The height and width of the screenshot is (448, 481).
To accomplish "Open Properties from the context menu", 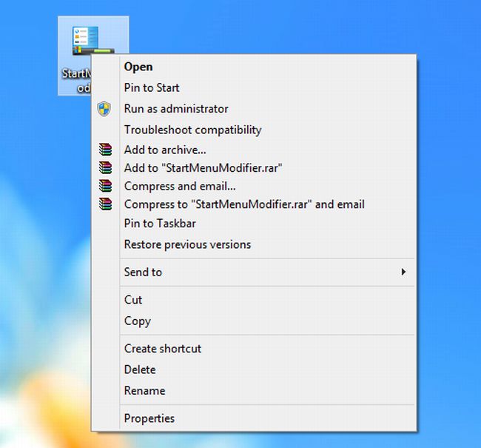I will click(x=254, y=418).
